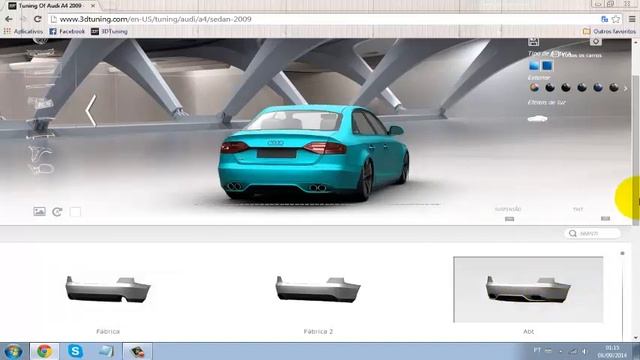This screenshot has height=360, width=640.
Task: Select the Fábrica rear bumper thumbnail
Action: coord(108,289)
